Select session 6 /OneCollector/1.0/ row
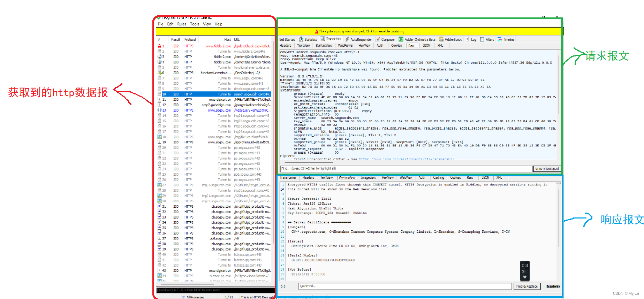This screenshot has height=299, width=644. [214, 73]
